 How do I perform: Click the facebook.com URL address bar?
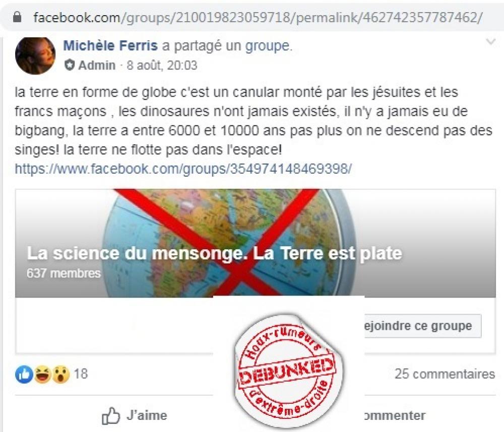click(257, 17)
